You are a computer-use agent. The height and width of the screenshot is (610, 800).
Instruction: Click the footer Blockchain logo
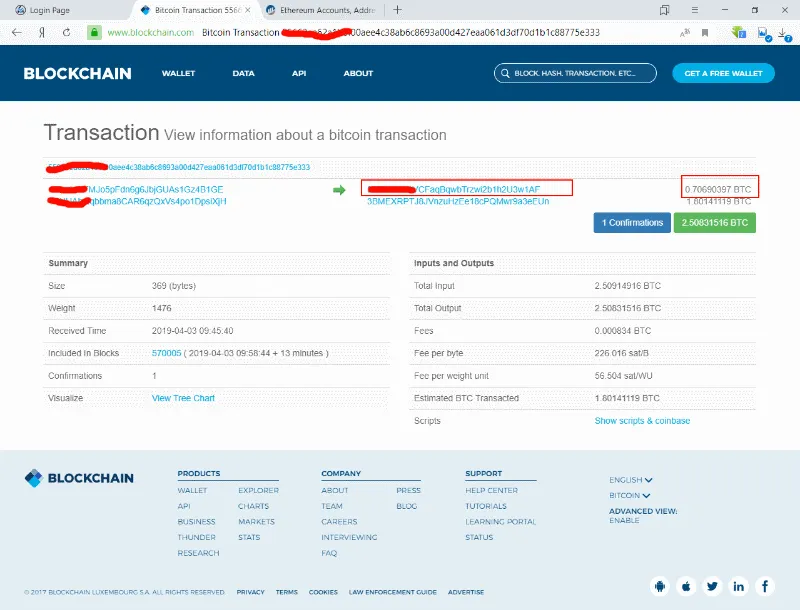pyautogui.click(x=79, y=478)
